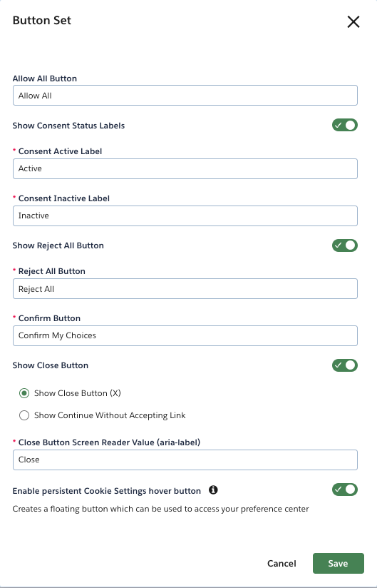This screenshot has height=588, width=377.
Task: Close the Button Set dialog
Action: pyautogui.click(x=353, y=21)
